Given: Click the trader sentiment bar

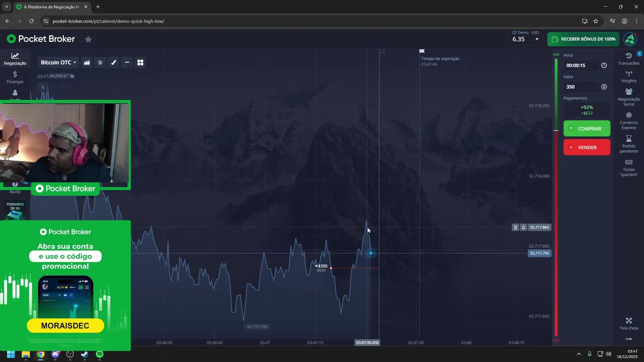Looking at the screenshot, I should tap(556, 198).
